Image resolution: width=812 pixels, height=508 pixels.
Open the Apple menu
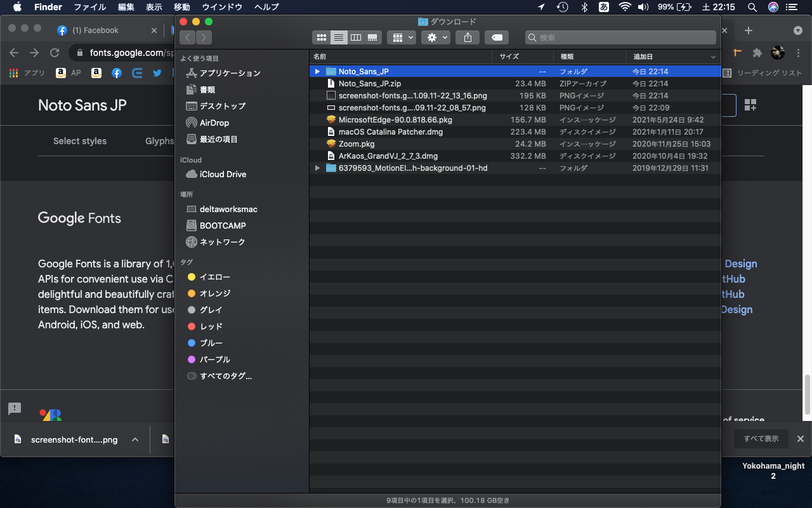coord(17,7)
